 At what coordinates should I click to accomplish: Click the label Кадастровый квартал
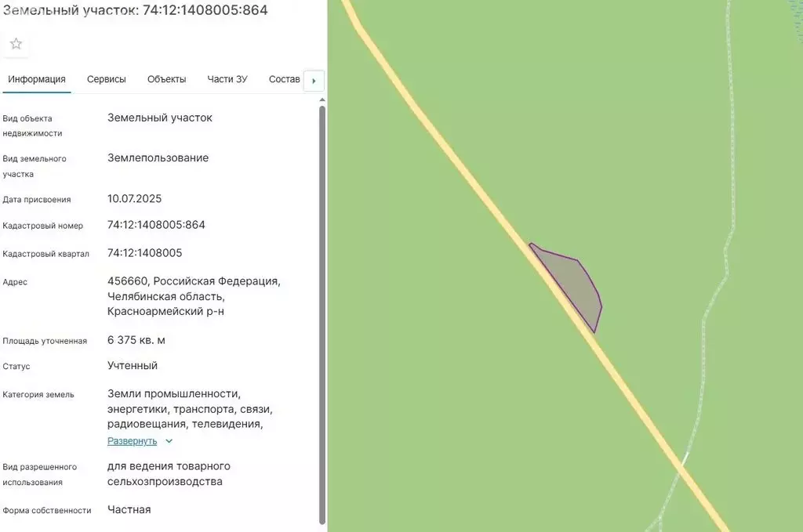coord(45,254)
